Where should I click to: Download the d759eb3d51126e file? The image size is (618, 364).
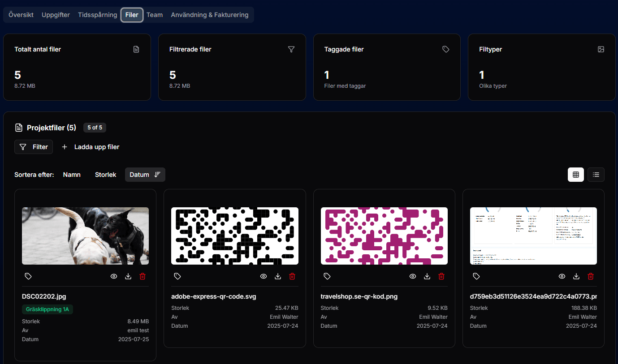tap(576, 276)
